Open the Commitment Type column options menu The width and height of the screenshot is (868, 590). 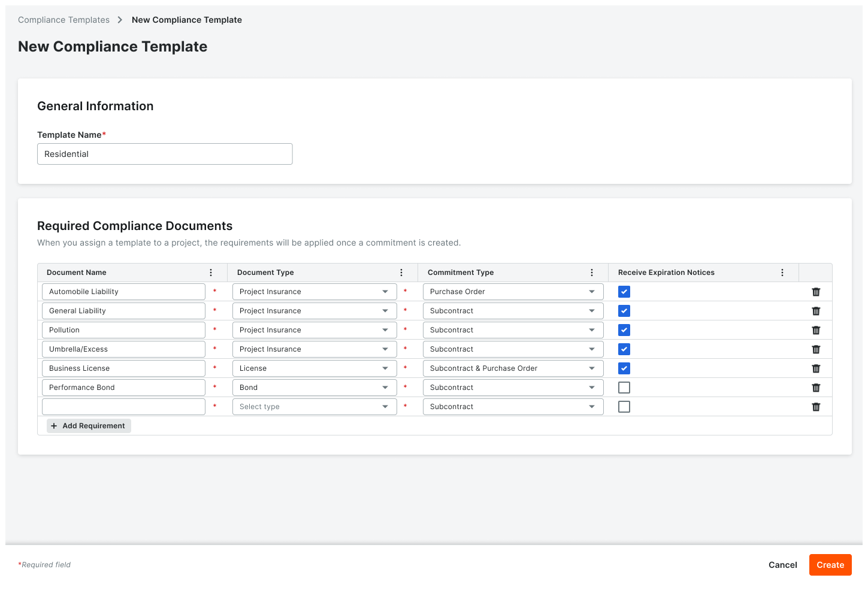click(592, 272)
